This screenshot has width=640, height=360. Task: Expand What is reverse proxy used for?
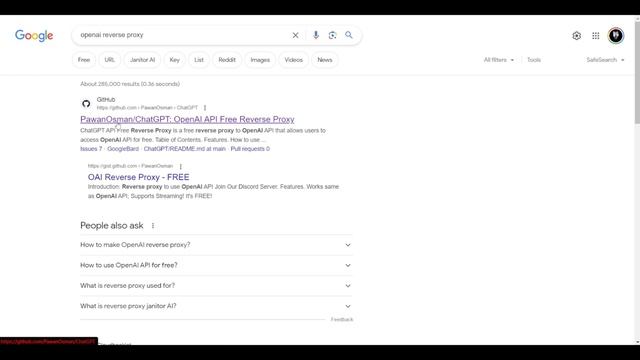pyautogui.click(x=216, y=286)
